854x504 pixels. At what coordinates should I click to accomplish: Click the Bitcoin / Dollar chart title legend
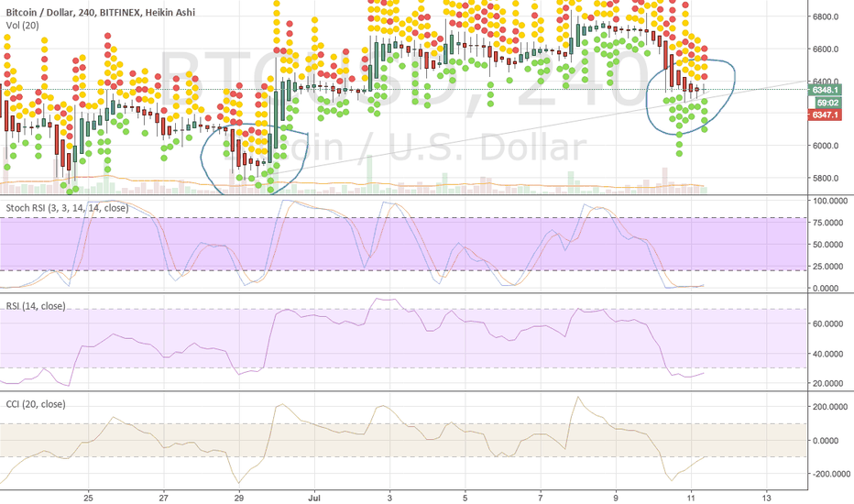[100, 12]
